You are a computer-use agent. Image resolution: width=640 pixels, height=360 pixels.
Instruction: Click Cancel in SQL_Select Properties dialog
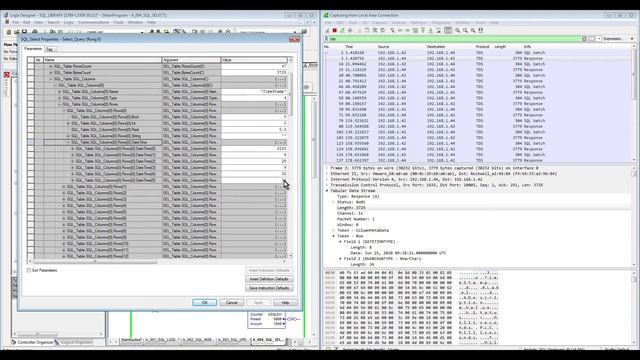232,302
